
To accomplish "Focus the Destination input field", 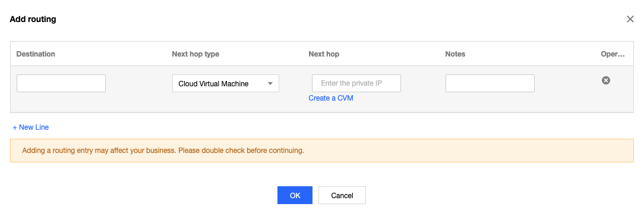I will [x=61, y=83].
